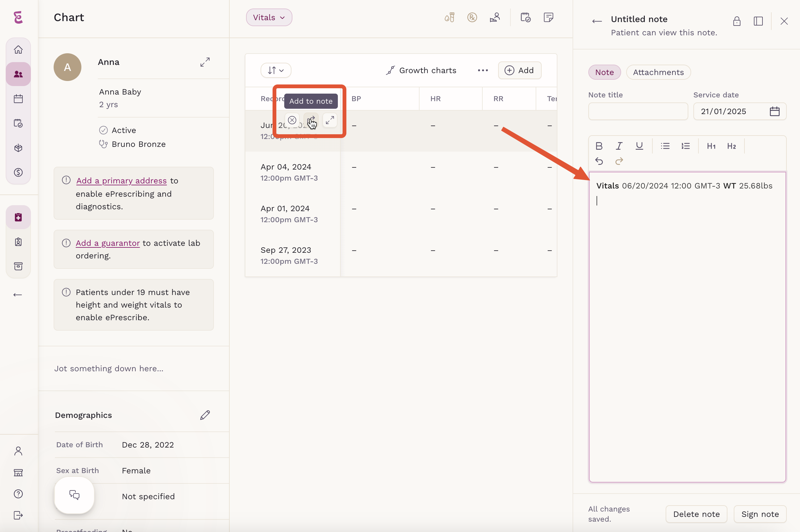Open the Billing dollar sidebar icon
The width and height of the screenshot is (800, 532).
pos(18,172)
